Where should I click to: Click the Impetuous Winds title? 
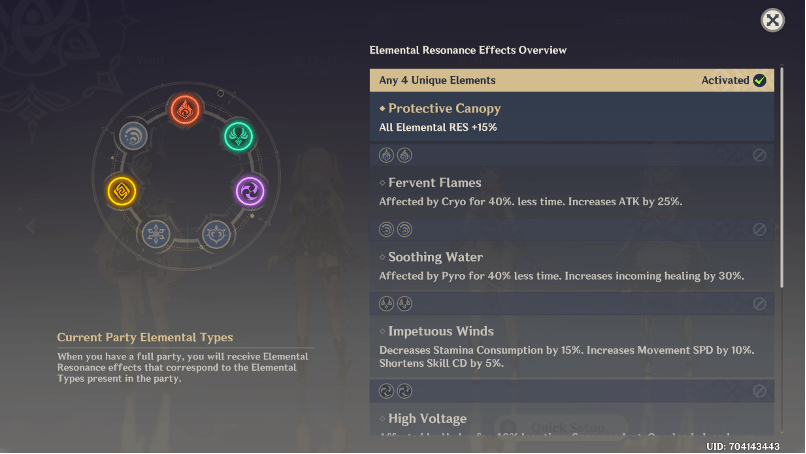(x=441, y=332)
